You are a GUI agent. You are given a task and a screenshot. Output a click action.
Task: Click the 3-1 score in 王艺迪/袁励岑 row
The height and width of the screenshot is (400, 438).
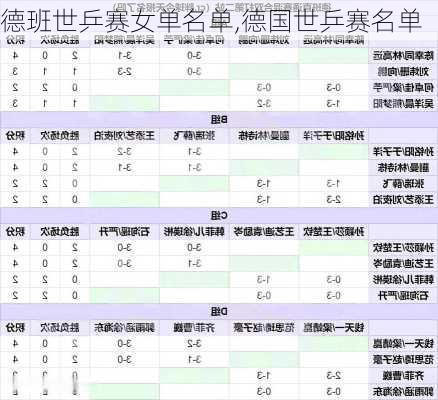tap(194, 263)
